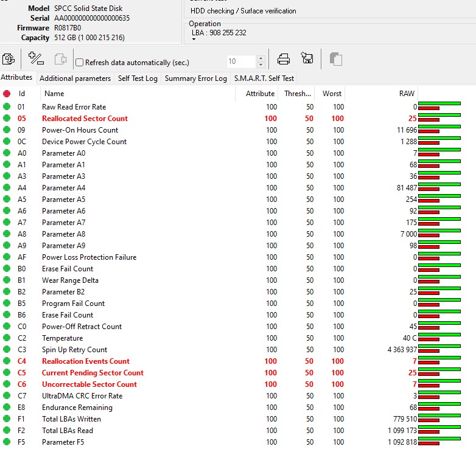The width and height of the screenshot is (476, 455).
Task: Click the red status dot in table header
Action: pyautogui.click(x=7, y=94)
